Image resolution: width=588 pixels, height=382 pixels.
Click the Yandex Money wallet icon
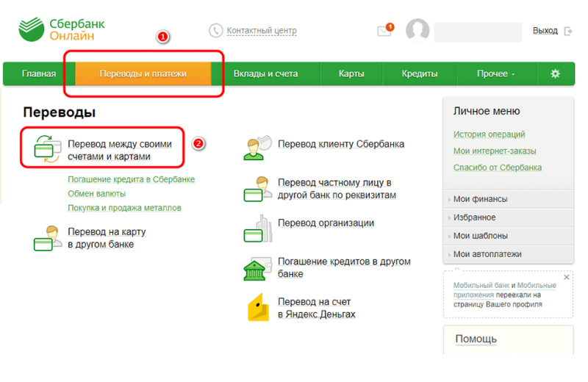[x=257, y=308]
